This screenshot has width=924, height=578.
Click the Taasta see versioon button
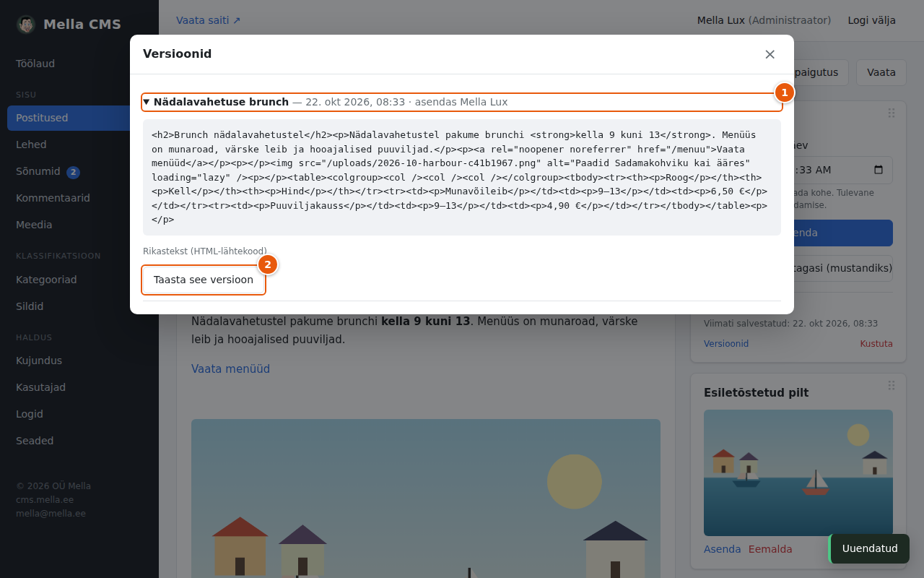(204, 280)
